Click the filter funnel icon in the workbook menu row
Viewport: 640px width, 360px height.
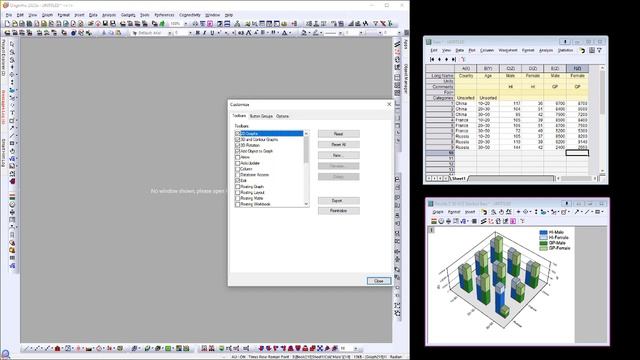point(599,50)
